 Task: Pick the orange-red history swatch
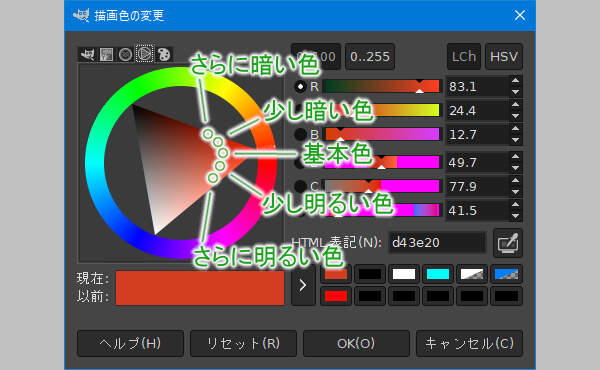click(336, 274)
